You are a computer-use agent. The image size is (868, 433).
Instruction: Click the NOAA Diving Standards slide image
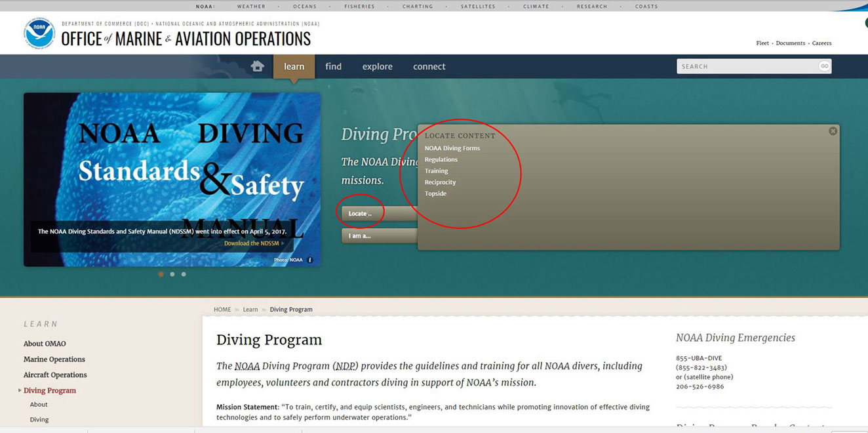click(172, 179)
